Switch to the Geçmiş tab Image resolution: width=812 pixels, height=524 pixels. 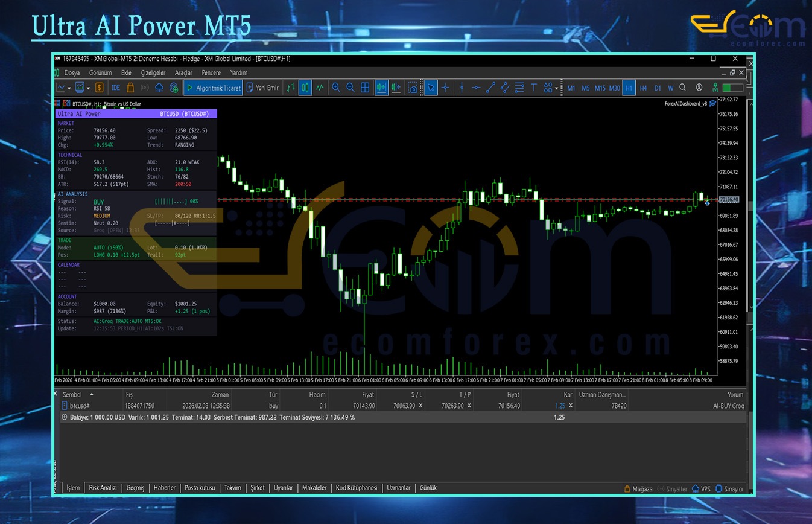(x=135, y=488)
